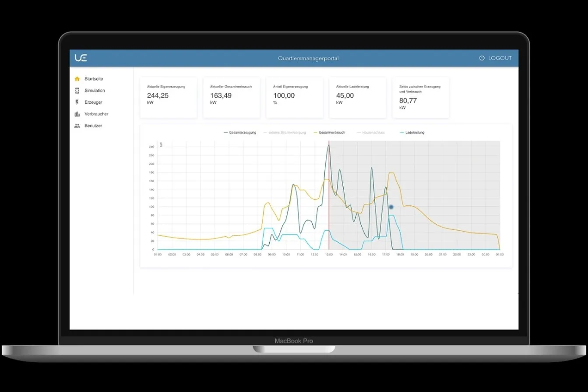Enable the externe Stromversorgung legend entry
588x392 pixels.
coord(285,132)
